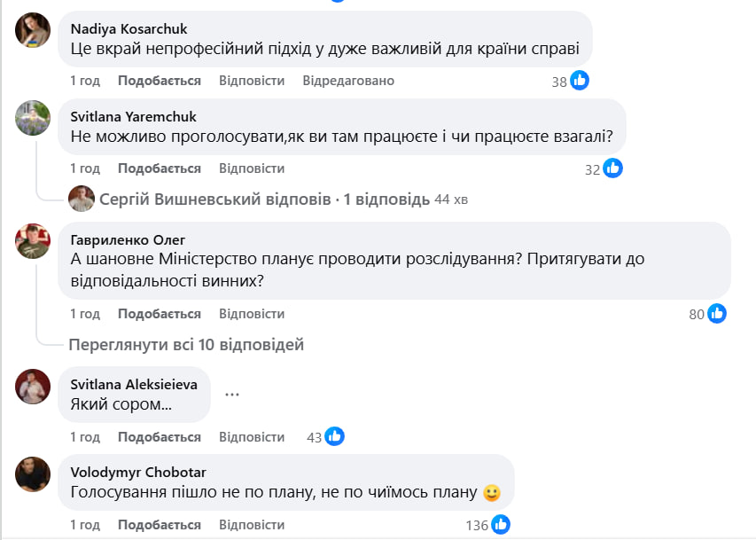View edit history via Відредаговано label
756x540 pixels.
click(x=348, y=81)
